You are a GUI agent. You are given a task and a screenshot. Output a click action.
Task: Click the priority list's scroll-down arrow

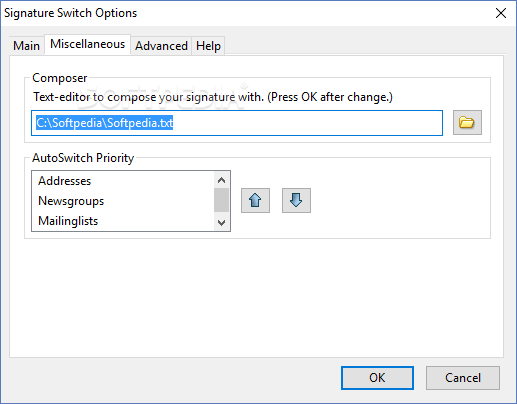221,222
